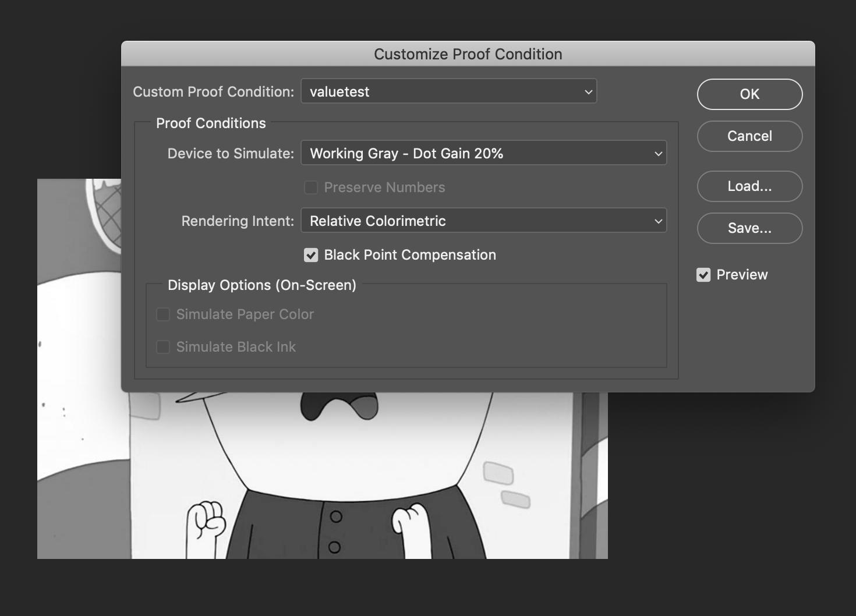Cancel the Customize Proof Condition dialog
The width and height of the screenshot is (856, 616).
point(749,136)
